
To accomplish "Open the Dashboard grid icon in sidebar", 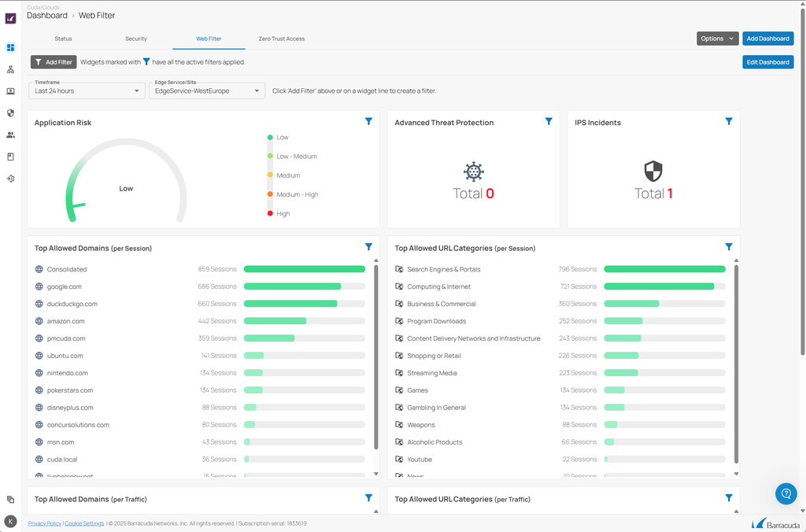I will click(x=10, y=47).
